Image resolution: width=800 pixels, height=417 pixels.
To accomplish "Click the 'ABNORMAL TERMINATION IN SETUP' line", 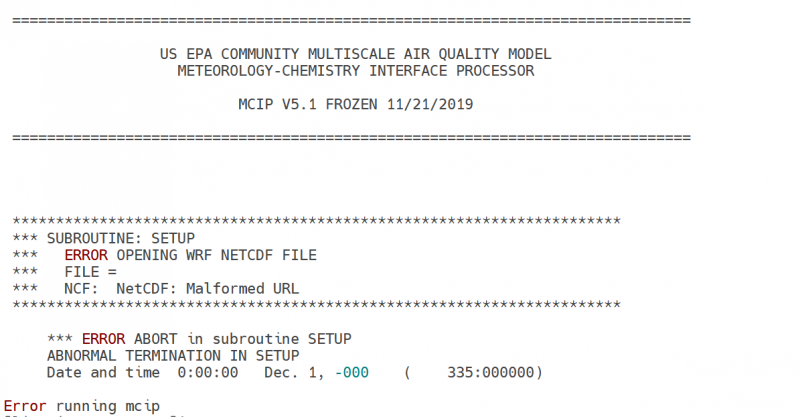I will [172, 355].
